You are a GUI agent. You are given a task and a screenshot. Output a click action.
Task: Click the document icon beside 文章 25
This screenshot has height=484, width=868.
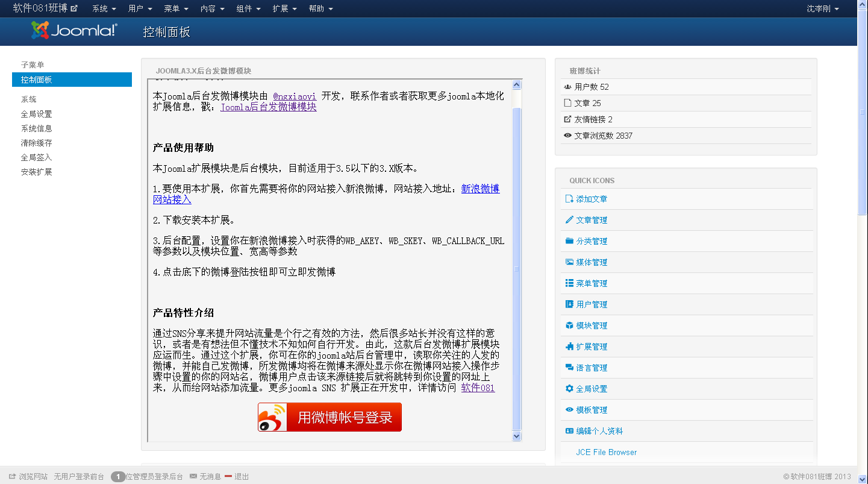567,103
